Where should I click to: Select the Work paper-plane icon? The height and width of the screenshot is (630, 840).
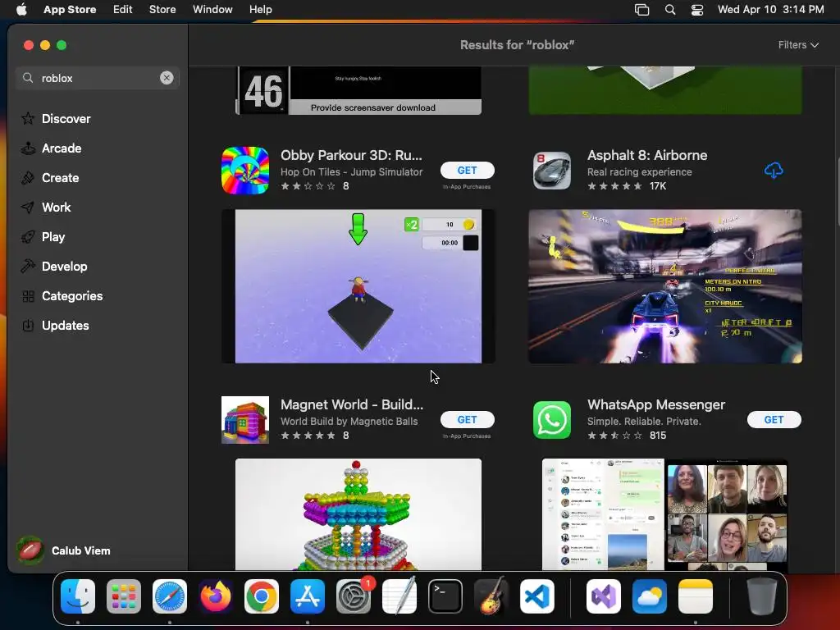point(27,208)
